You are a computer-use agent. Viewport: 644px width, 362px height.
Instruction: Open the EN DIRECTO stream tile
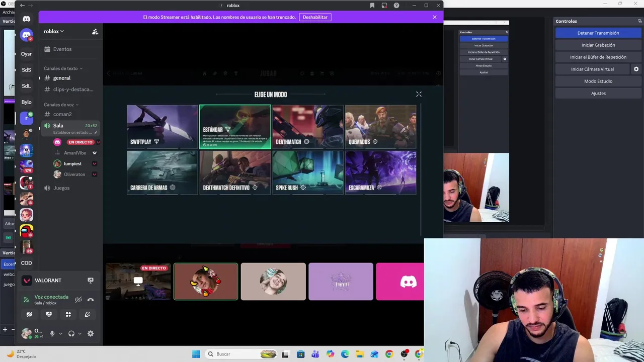click(x=138, y=282)
